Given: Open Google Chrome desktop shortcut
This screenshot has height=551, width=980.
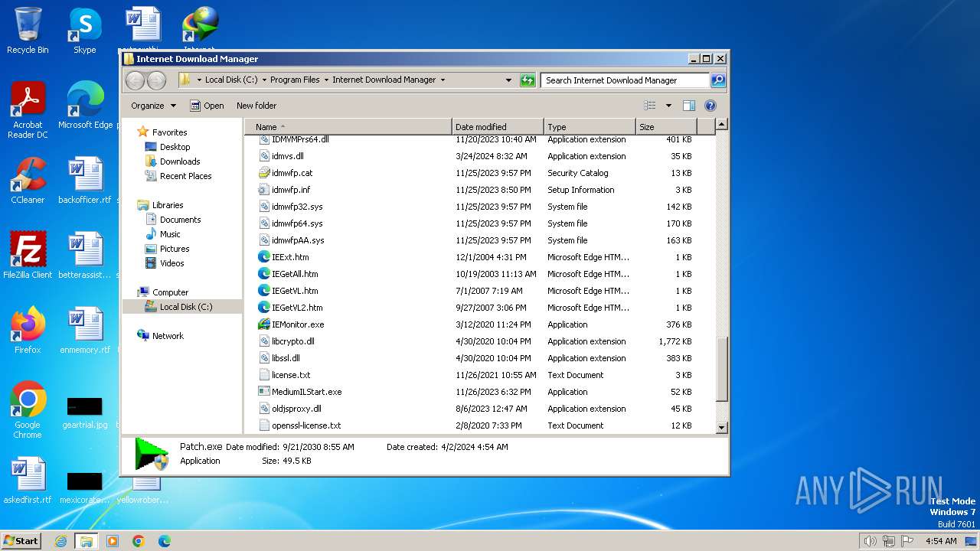Looking at the screenshot, I should 28,410.
